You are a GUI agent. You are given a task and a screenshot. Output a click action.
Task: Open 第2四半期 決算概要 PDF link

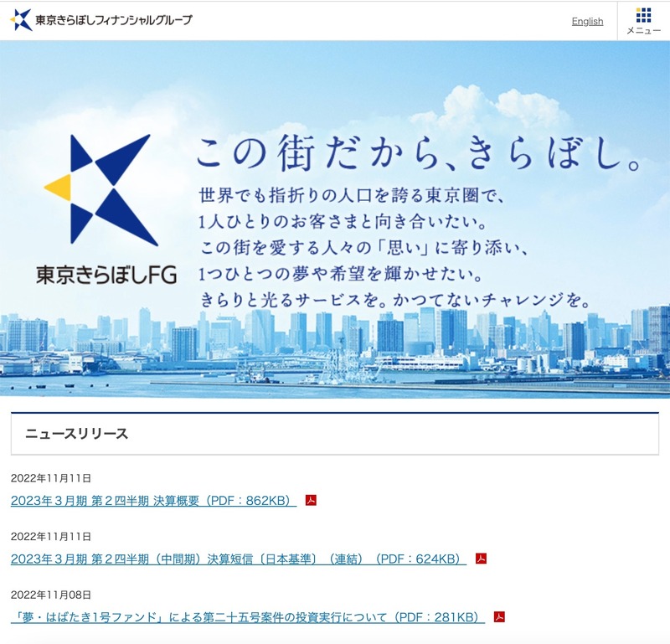(x=153, y=501)
